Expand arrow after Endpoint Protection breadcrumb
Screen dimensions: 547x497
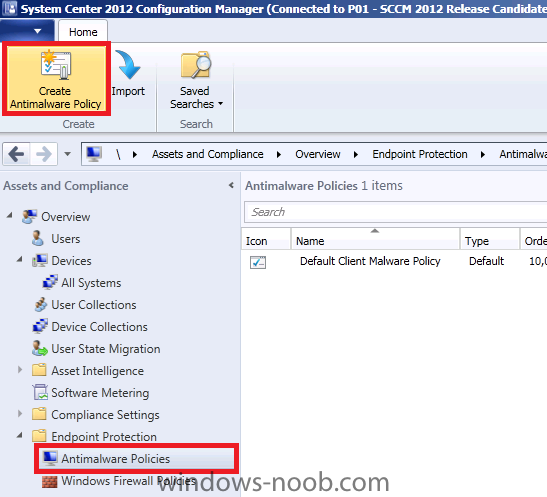pyautogui.click(x=482, y=154)
